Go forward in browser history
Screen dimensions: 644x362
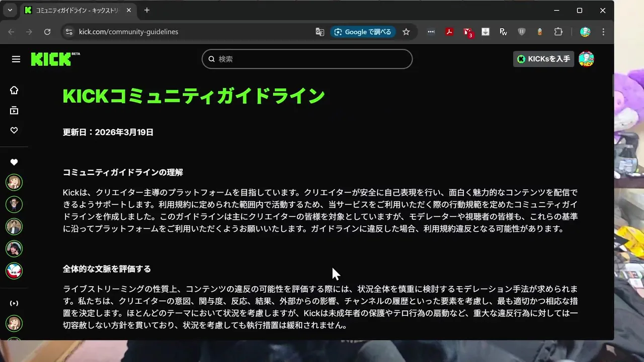(29, 32)
